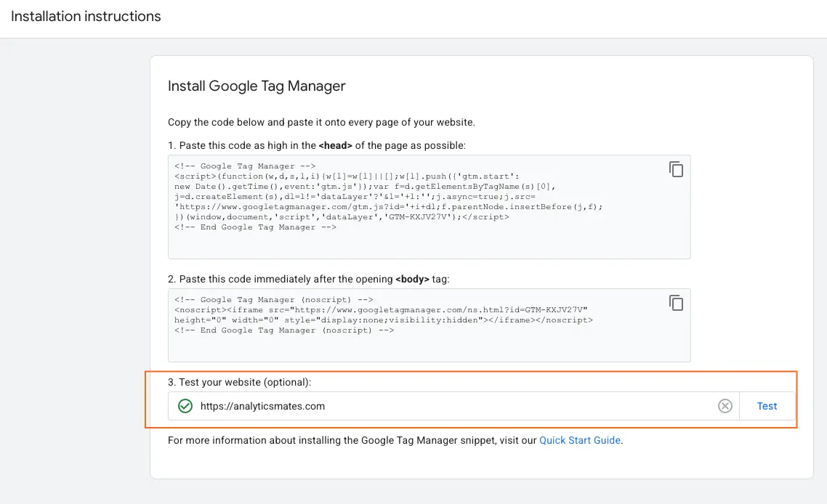Open the Quick Start Guide link

[580, 440]
